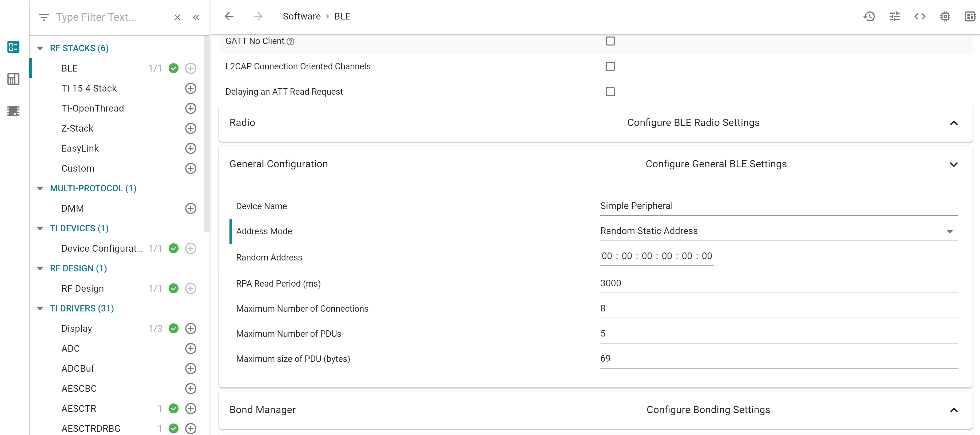Click add icon next to Z-Stack
The image size is (980, 435).
point(191,128)
